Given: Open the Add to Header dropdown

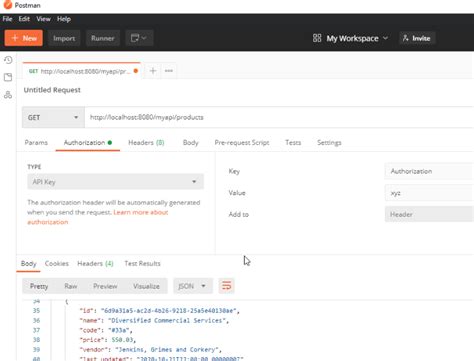Looking at the screenshot, I should [x=429, y=214].
